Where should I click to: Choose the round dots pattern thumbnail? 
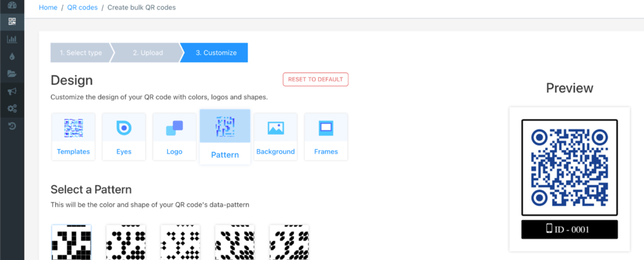pos(126,242)
